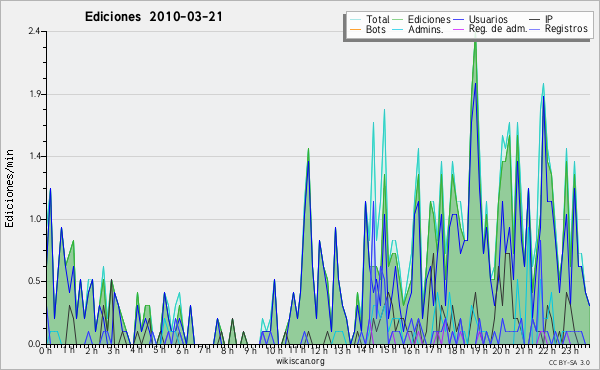Select the 'Usuarios' legend entry
This screenshot has width=600, height=370.
click(x=488, y=19)
